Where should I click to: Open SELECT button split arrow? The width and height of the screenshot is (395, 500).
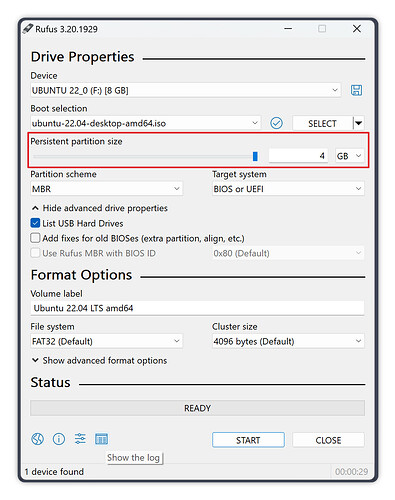pyautogui.click(x=359, y=123)
